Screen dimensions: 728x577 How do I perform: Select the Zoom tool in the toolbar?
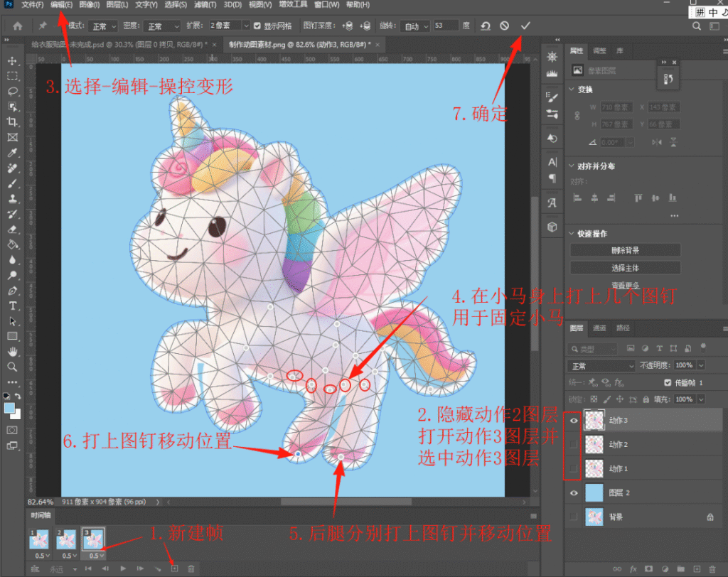[13, 367]
